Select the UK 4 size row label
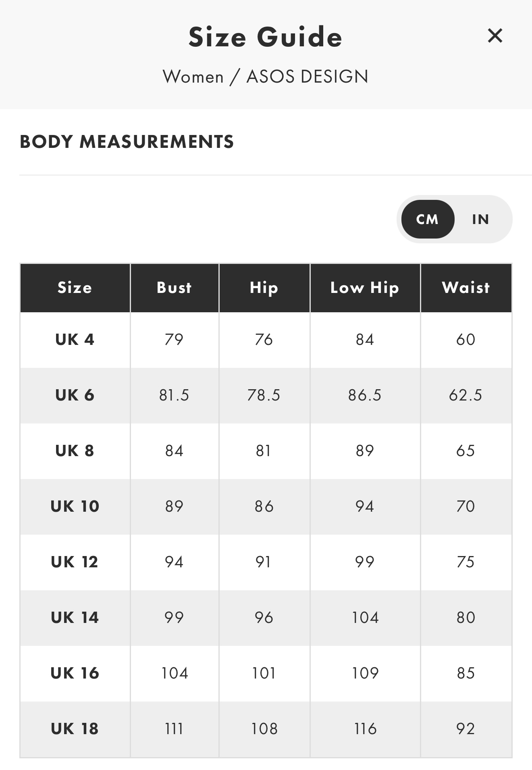Image resolution: width=532 pixels, height=770 pixels. pos(75,340)
